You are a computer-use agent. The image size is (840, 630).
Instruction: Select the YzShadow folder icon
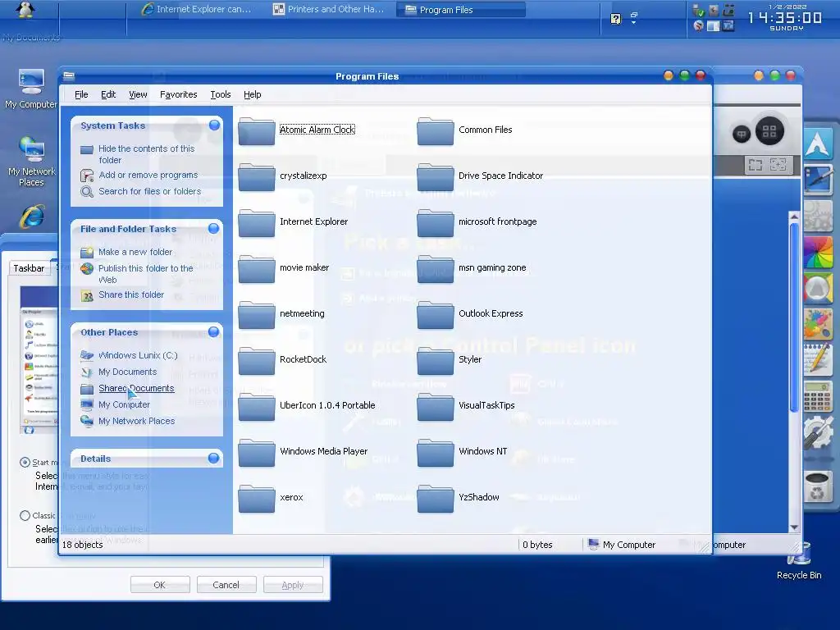coord(436,500)
